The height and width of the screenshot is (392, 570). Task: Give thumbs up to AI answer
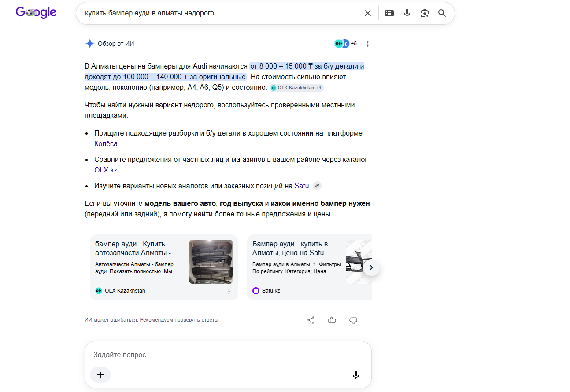coord(332,320)
